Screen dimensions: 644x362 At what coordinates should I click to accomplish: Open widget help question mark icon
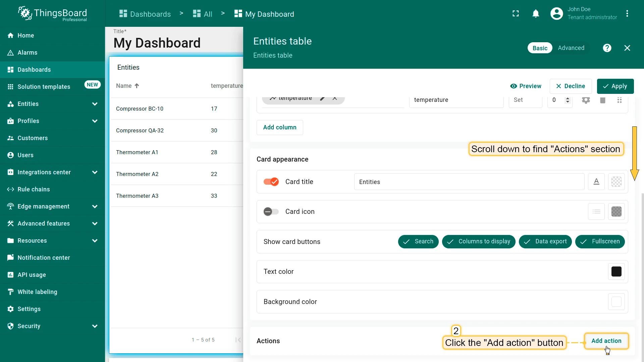(x=607, y=48)
